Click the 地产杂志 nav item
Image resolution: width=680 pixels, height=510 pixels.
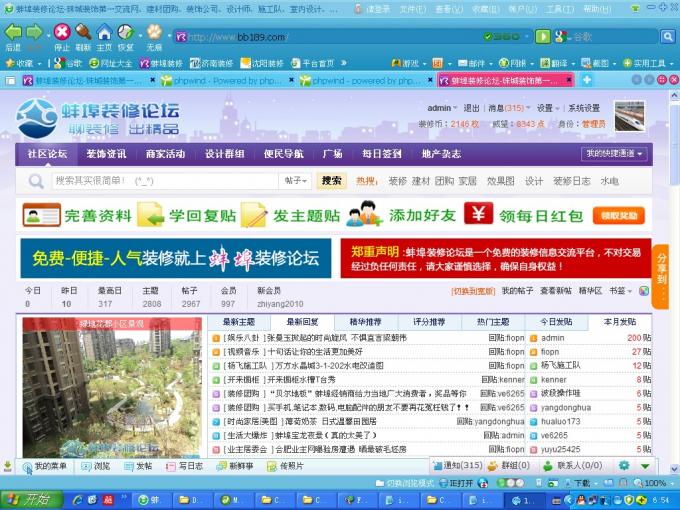tap(441, 154)
